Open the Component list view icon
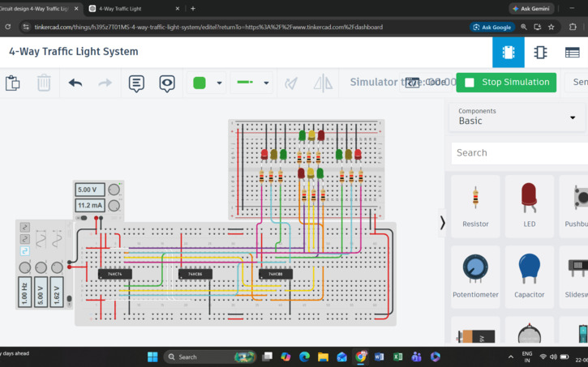588x367 pixels. click(573, 53)
